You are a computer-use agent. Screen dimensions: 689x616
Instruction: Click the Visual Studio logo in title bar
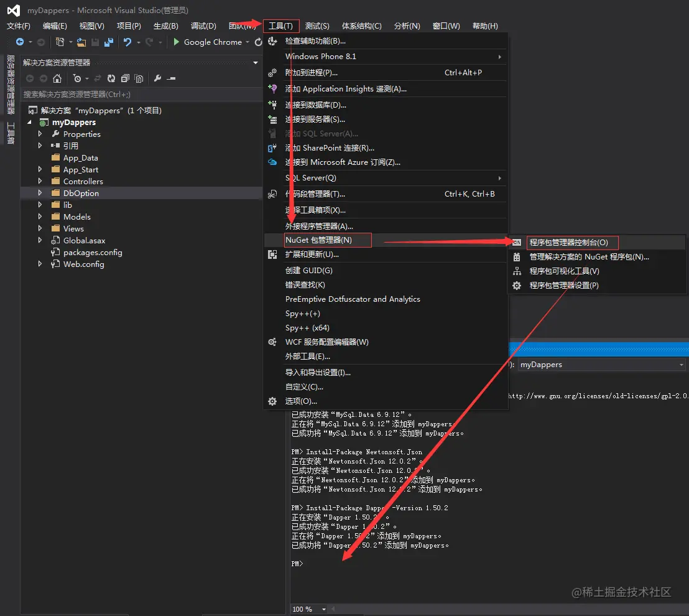pyautogui.click(x=14, y=10)
